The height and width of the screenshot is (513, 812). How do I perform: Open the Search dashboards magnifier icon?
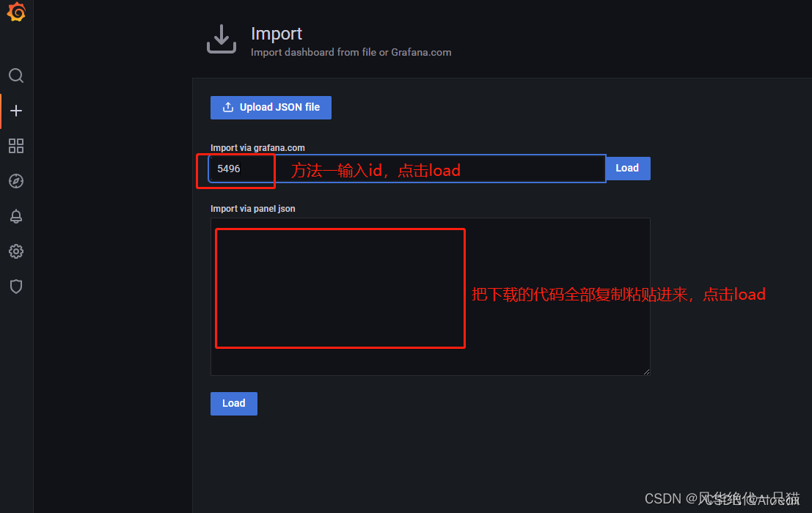point(16,75)
